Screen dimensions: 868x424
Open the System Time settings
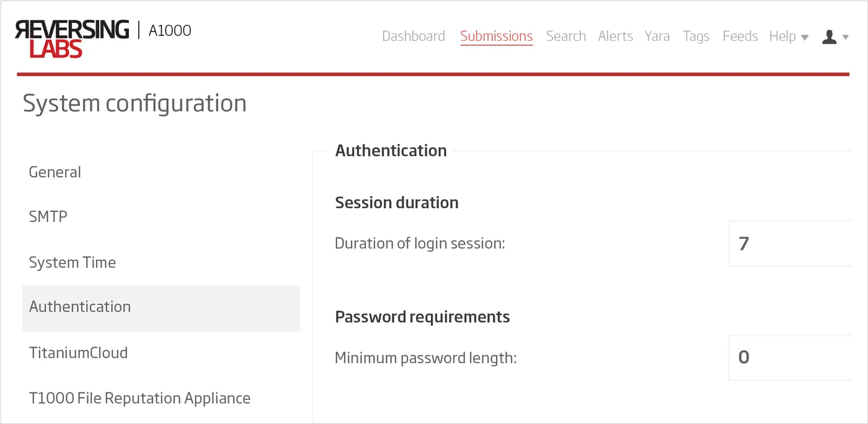72,262
